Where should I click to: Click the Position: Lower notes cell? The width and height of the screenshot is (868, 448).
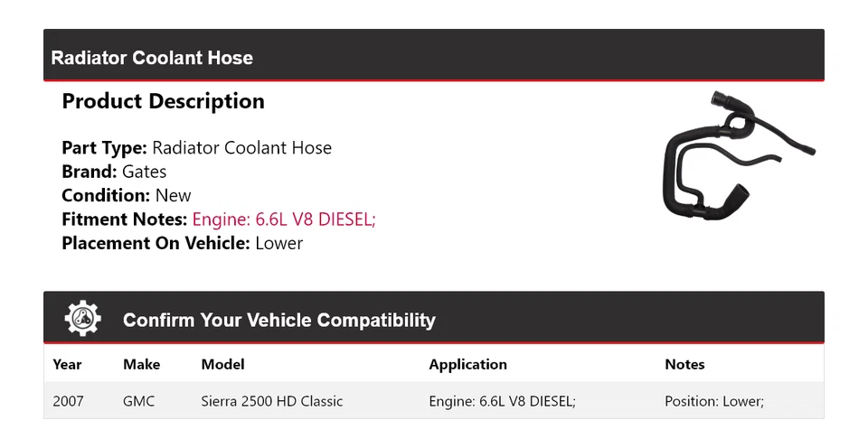(714, 401)
